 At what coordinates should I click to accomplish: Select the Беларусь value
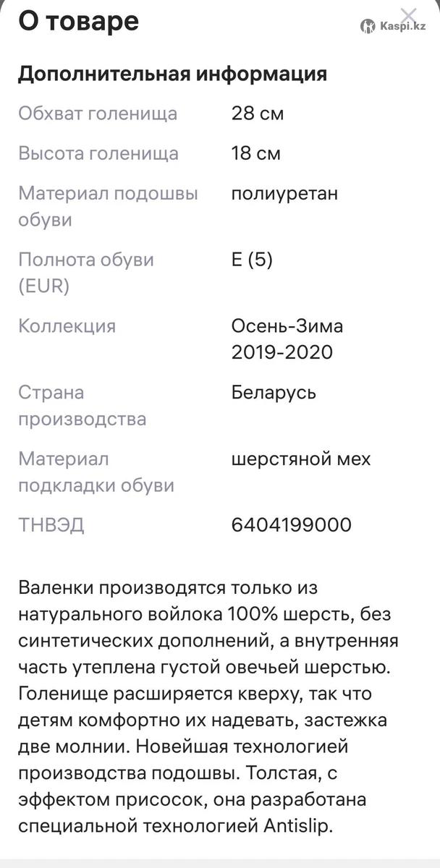click(x=274, y=393)
